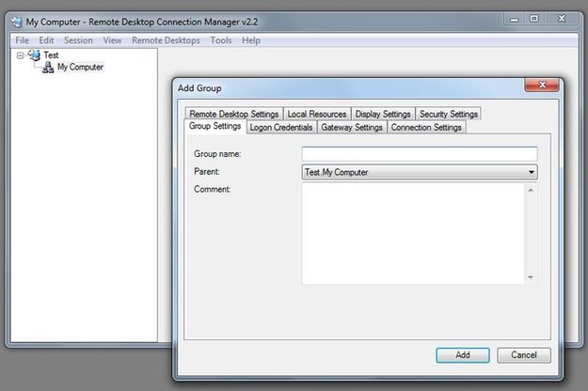The image size is (588, 391).
Task: Click the Test group icon in tree
Action: pyautogui.click(x=34, y=55)
